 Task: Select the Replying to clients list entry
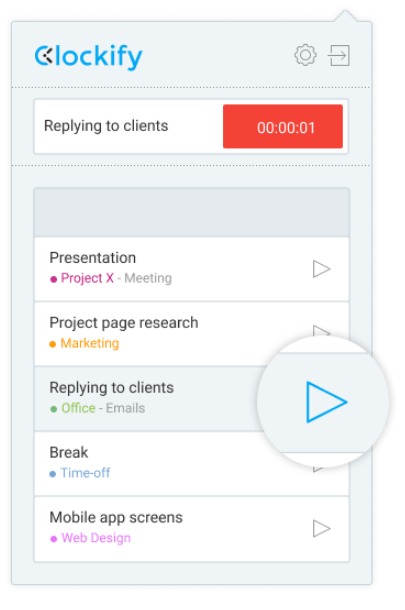pyautogui.click(x=148, y=398)
